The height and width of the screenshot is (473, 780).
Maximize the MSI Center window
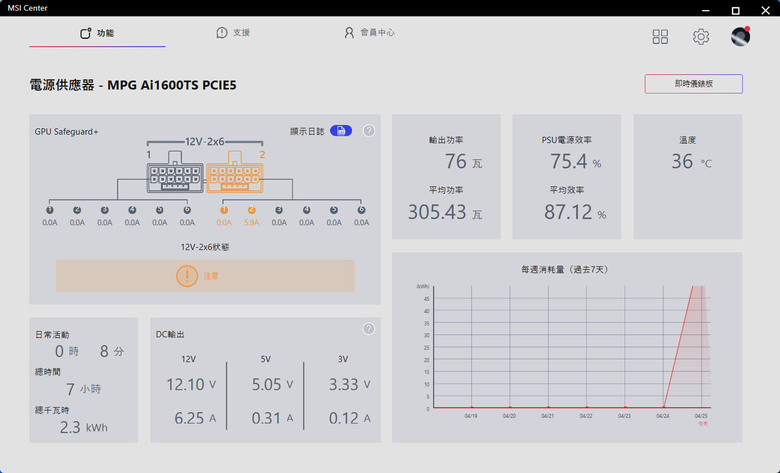click(735, 10)
